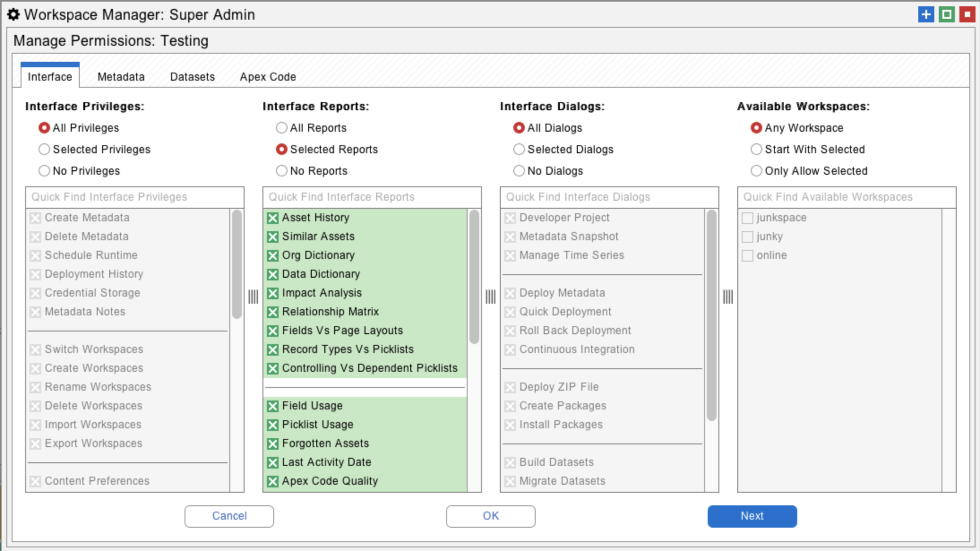Click the splitter grip between Dialogs and Workspaces
Image resolution: width=980 pixels, height=551 pixels.
[728, 297]
